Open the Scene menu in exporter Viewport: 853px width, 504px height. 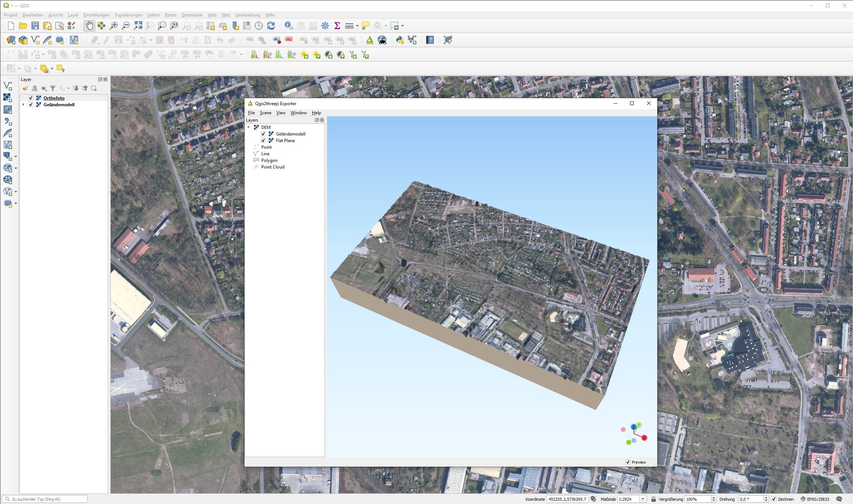tap(265, 113)
